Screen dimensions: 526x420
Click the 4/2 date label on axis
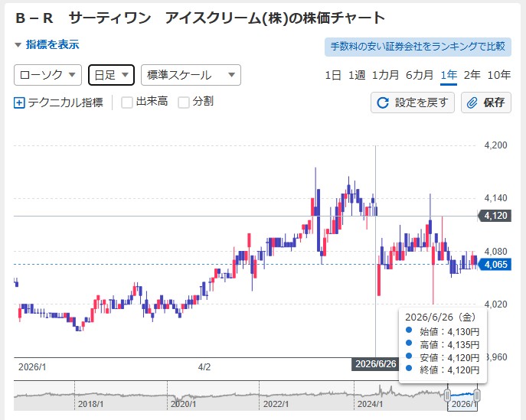204,367
